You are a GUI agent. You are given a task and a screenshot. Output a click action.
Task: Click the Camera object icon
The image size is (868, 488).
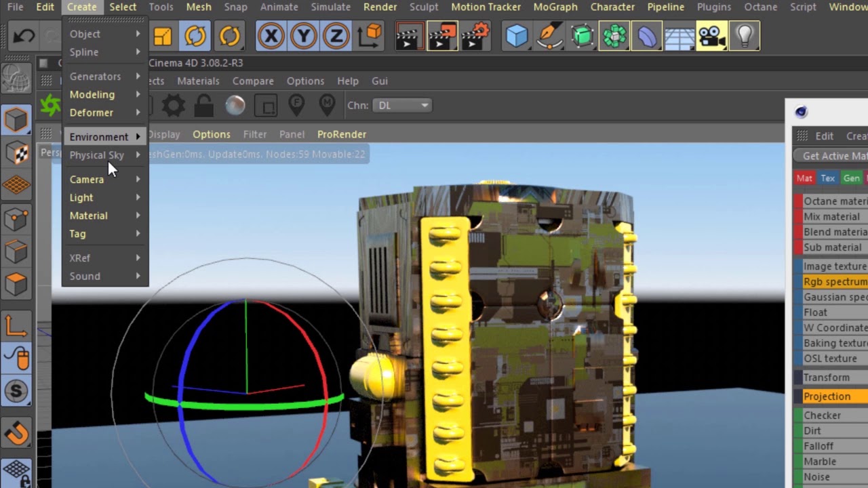coord(712,36)
